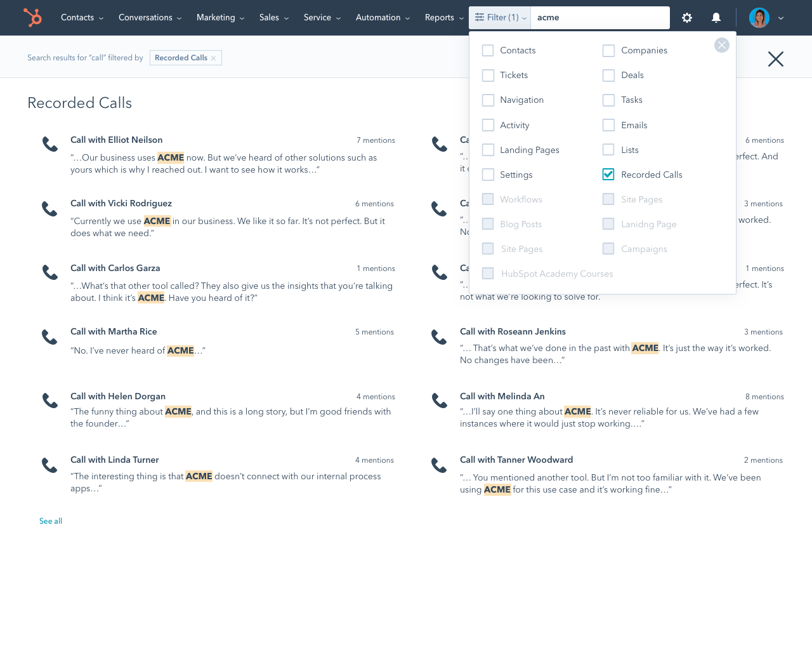
Task: Click phone icon beside Roseann Jenkins call
Action: [439, 336]
